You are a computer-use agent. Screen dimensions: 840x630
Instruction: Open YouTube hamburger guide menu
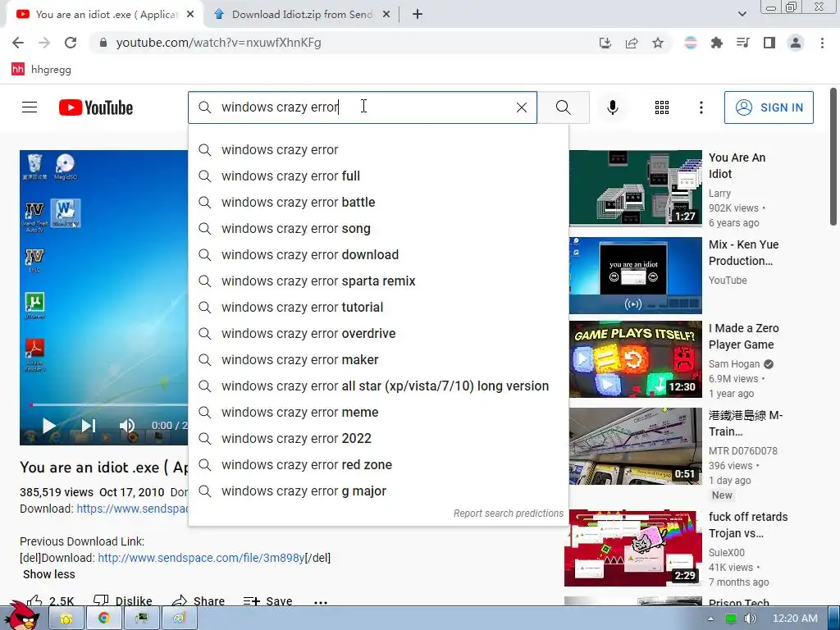tap(30, 107)
